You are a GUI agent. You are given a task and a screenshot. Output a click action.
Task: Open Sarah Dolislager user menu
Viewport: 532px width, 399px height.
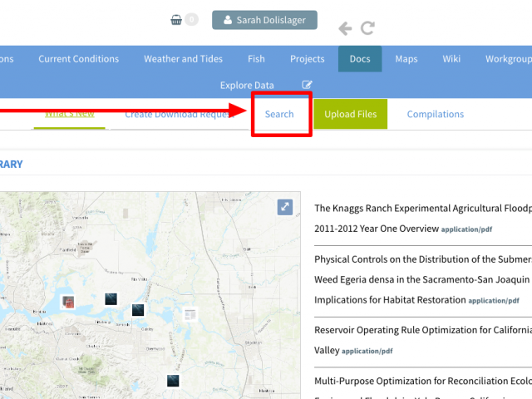click(x=264, y=20)
